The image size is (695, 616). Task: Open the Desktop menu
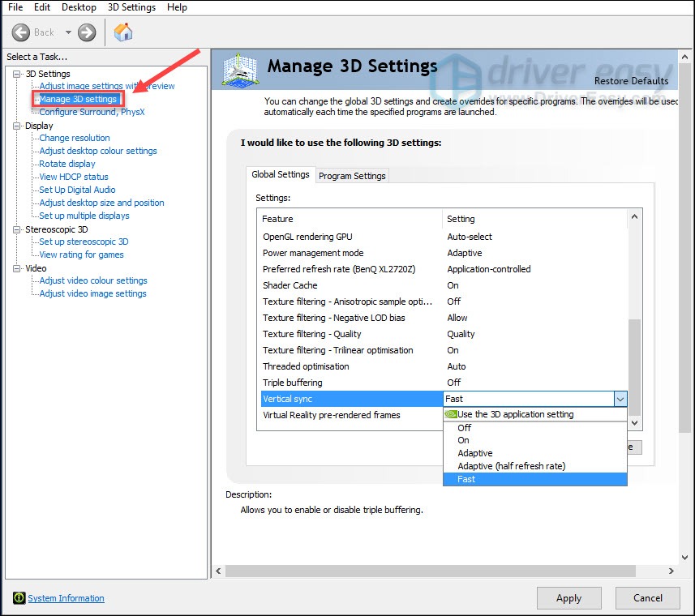pyautogui.click(x=79, y=7)
